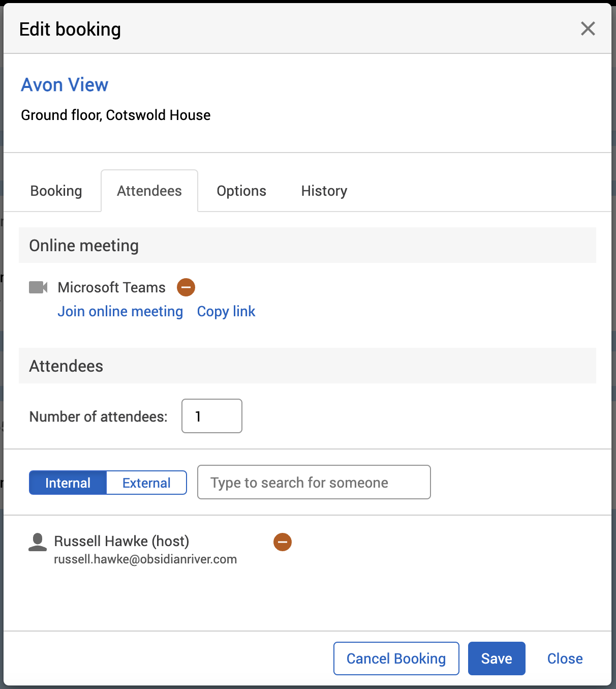Switch to External attendee type

click(146, 483)
